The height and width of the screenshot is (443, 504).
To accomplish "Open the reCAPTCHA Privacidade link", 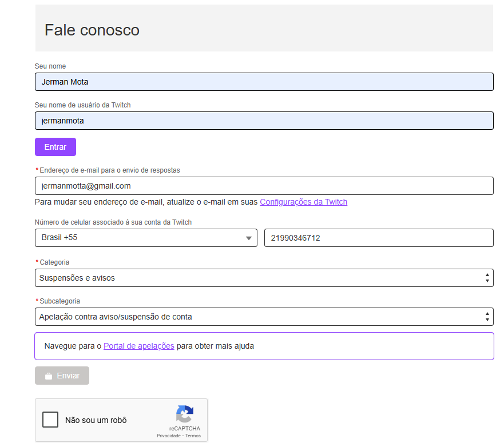I will point(168,436).
